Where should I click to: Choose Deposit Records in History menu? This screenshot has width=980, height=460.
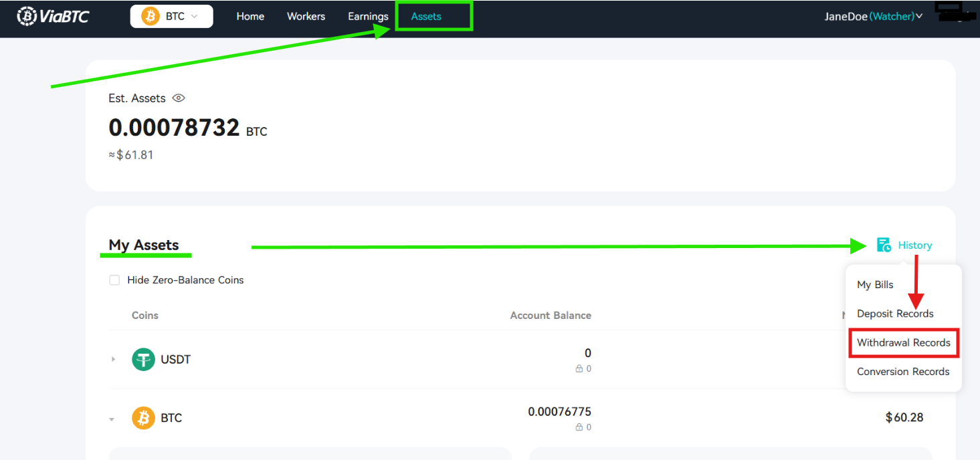[x=895, y=314]
